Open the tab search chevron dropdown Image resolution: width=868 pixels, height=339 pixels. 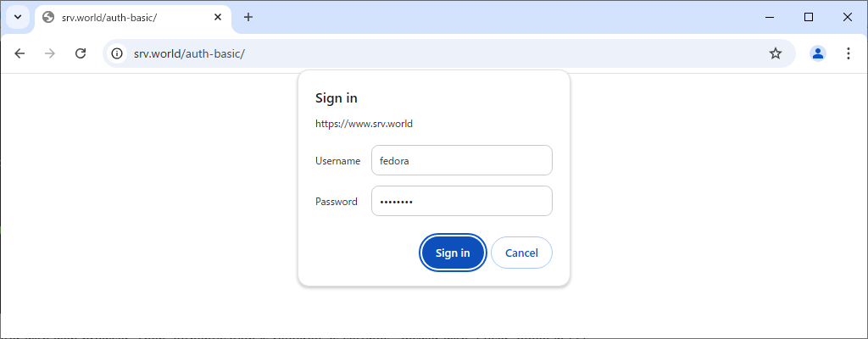pyautogui.click(x=18, y=17)
